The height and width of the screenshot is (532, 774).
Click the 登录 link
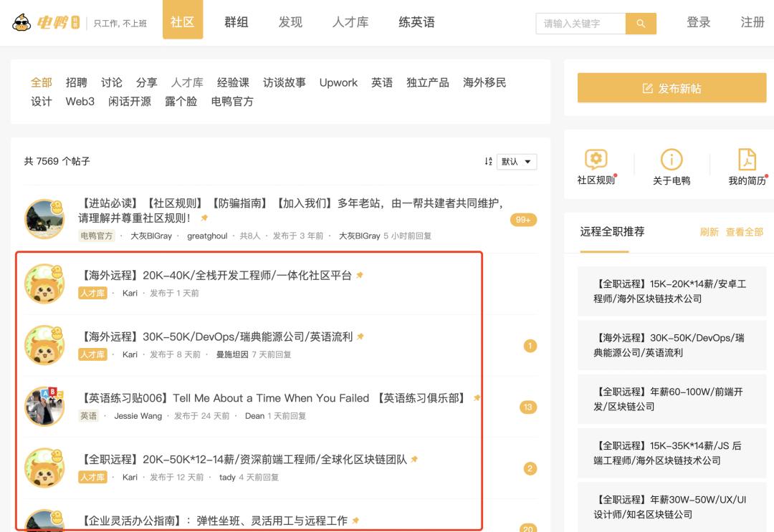(699, 22)
